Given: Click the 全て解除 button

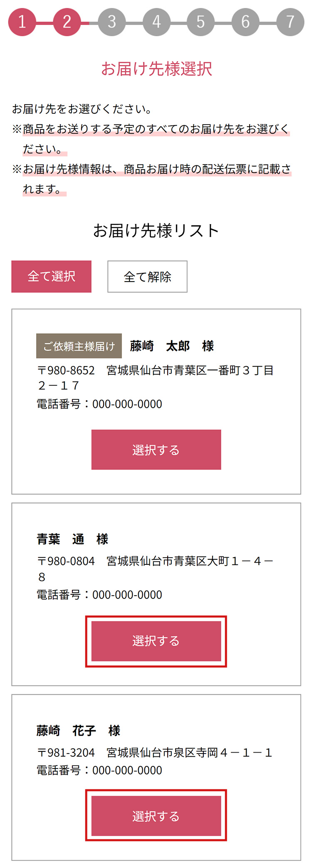Looking at the screenshot, I should tap(147, 277).
